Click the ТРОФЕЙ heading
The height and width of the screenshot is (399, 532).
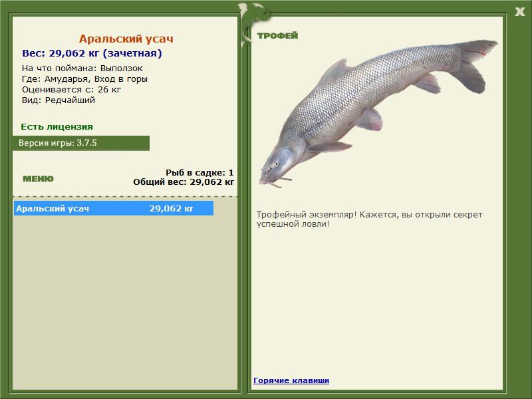(277, 36)
